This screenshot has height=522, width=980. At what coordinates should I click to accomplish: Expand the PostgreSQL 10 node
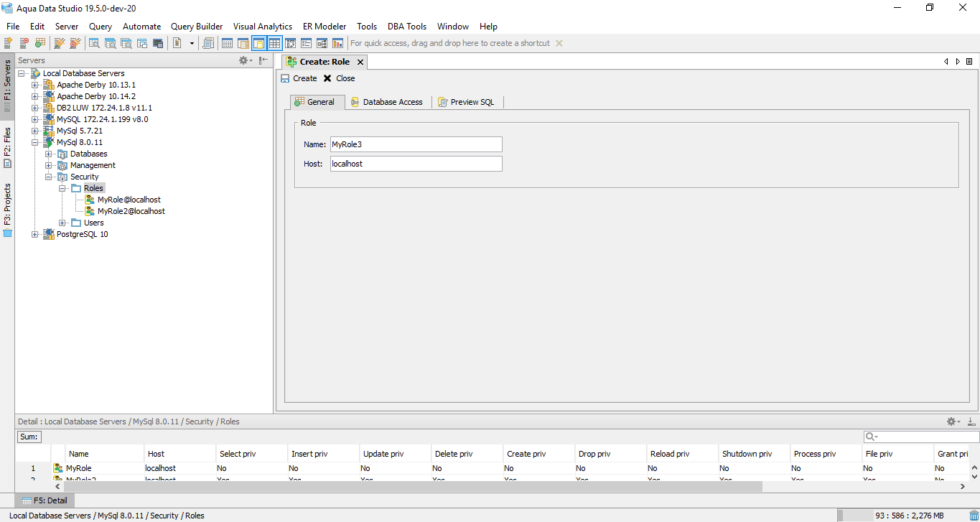tap(34, 234)
